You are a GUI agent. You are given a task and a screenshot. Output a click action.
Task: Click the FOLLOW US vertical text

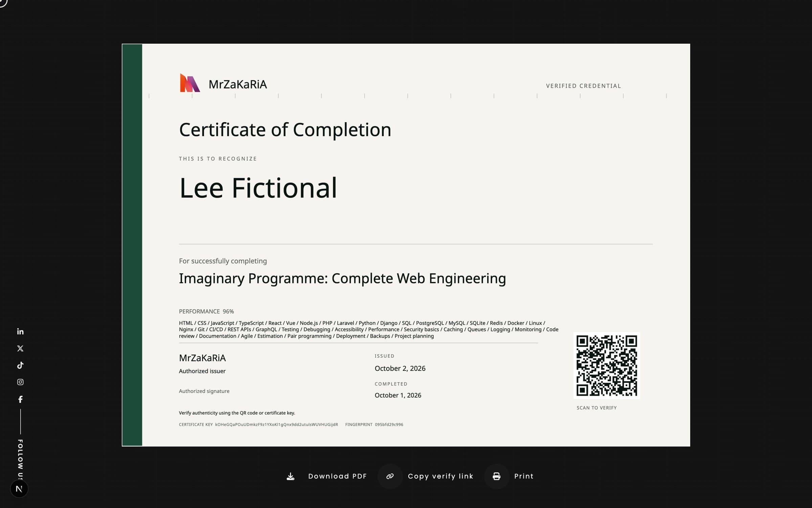point(20,460)
